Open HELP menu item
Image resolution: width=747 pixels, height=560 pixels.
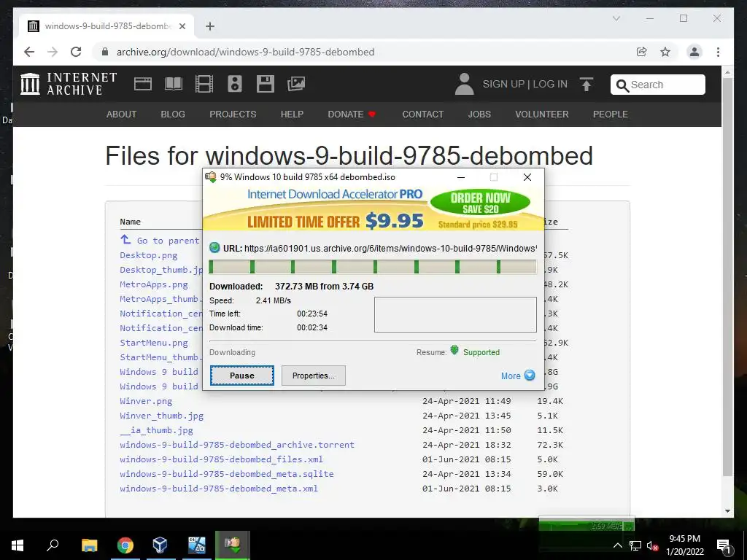pyautogui.click(x=292, y=114)
